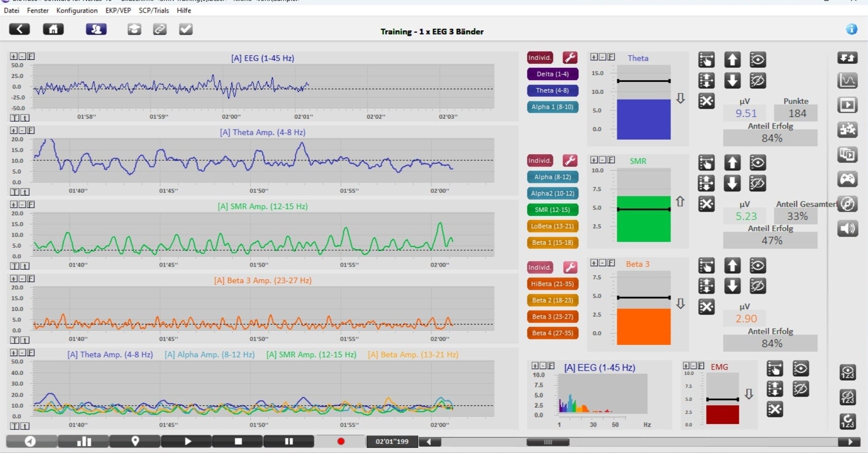
Task: Raise Theta threshold with up arrow
Action: pyautogui.click(x=732, y=60)
